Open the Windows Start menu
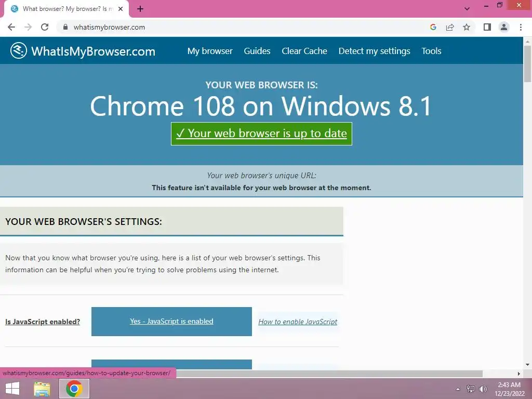Viewport: 532px width, 399px height. 12,389
